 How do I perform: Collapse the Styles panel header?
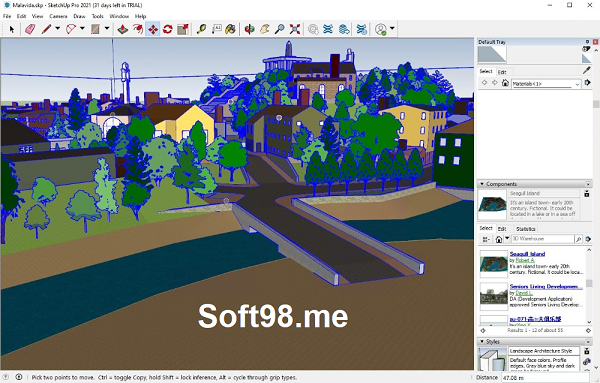click(535, 342)
